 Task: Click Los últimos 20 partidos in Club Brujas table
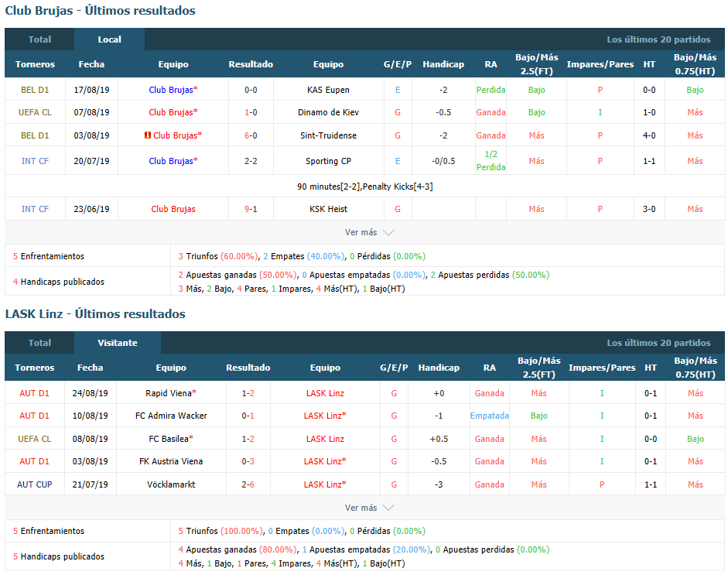[658, 39]
